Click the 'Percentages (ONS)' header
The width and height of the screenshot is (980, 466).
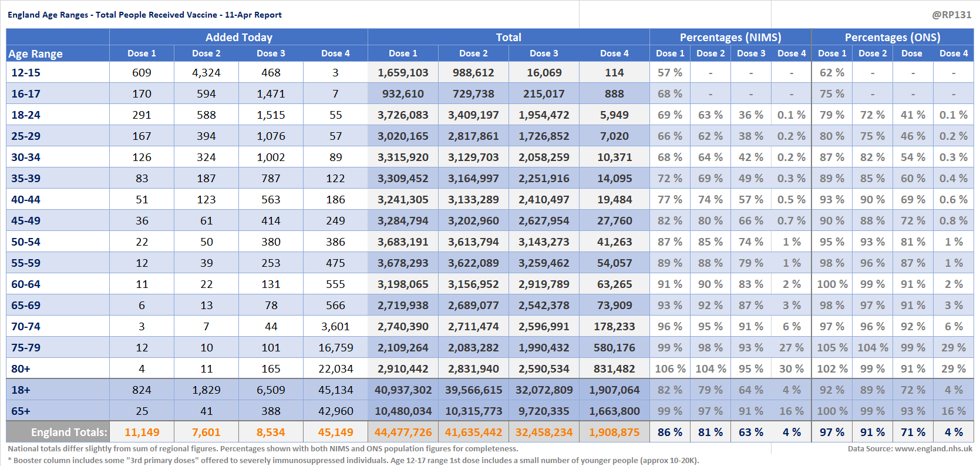(x=892, y=37)
